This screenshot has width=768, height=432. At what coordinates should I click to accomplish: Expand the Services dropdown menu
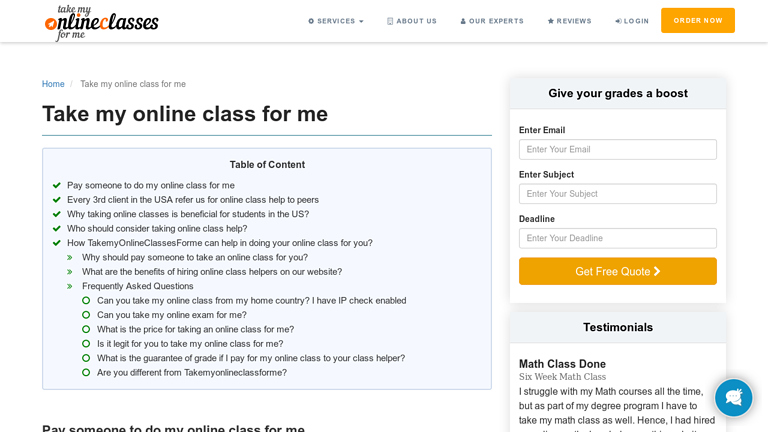[x=336, y=21]
